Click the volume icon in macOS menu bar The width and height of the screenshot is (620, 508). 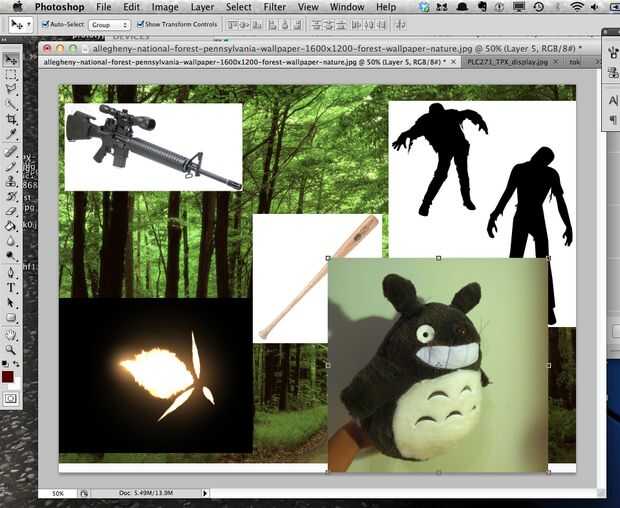[x=595, y=7]
